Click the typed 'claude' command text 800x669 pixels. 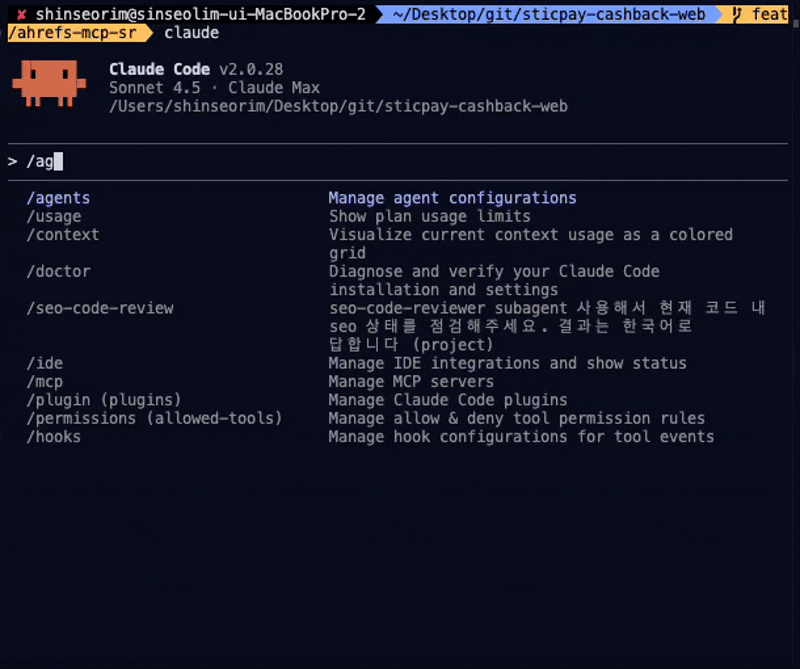pyautogui.click(x=191, y=33)
